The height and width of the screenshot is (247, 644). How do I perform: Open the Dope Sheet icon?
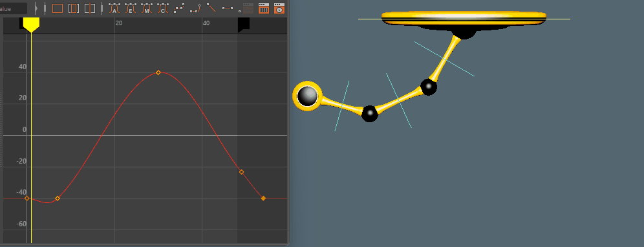pos(264,8)
